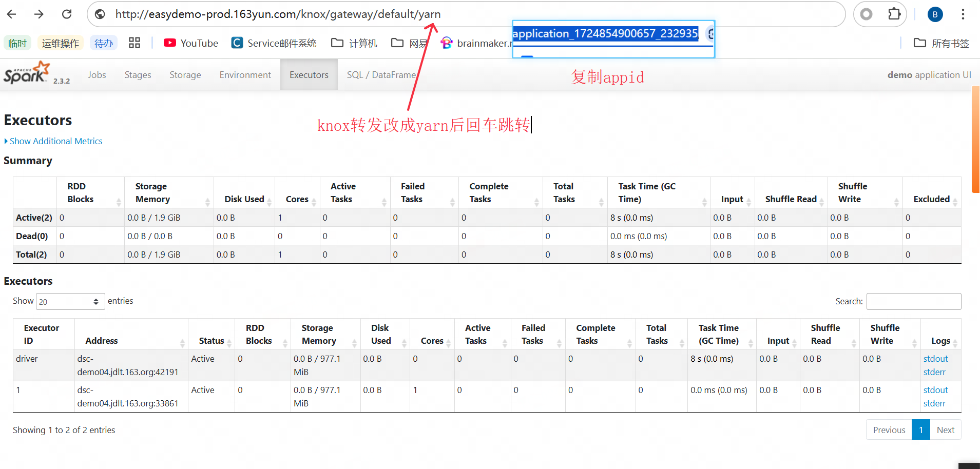Toggle sort on the Disk Used column
This screenshot has height=469, width=980.
380,334
